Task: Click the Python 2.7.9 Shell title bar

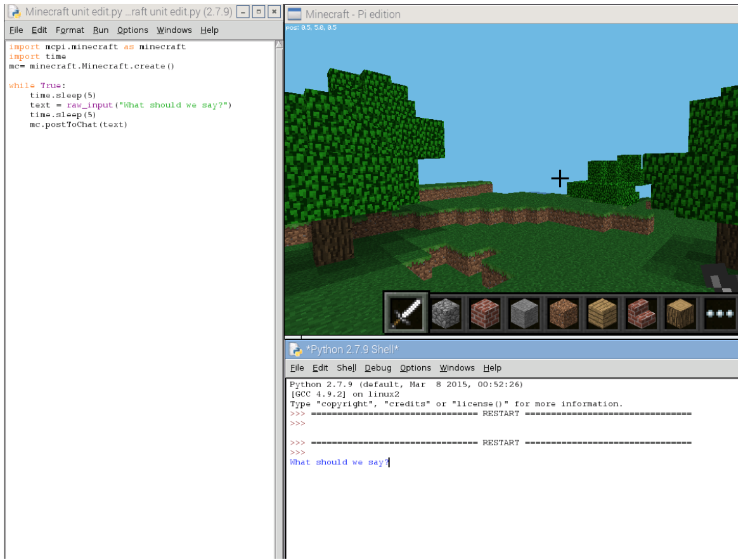Action: click(x=512, y=350)
